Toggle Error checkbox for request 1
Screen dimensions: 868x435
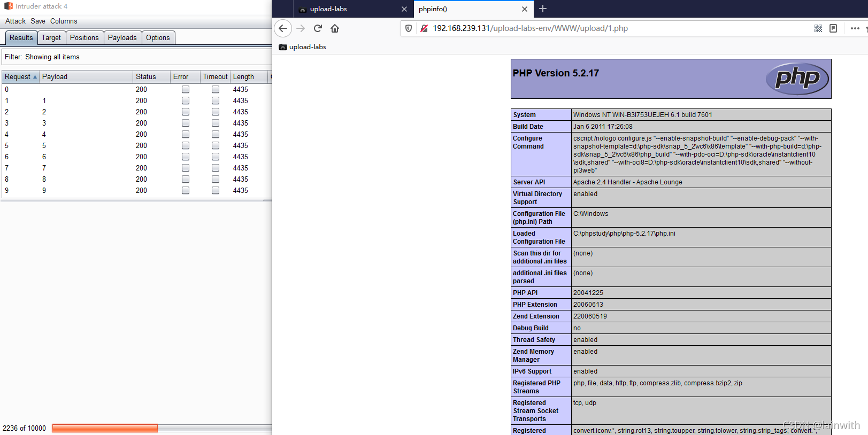tap(186, 101)
